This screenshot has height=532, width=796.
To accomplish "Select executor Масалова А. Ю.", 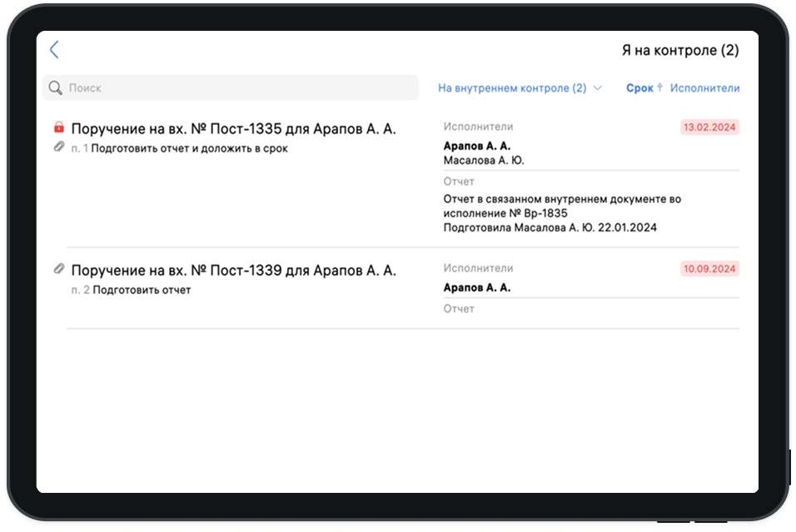I will click(x=484, y=161).
